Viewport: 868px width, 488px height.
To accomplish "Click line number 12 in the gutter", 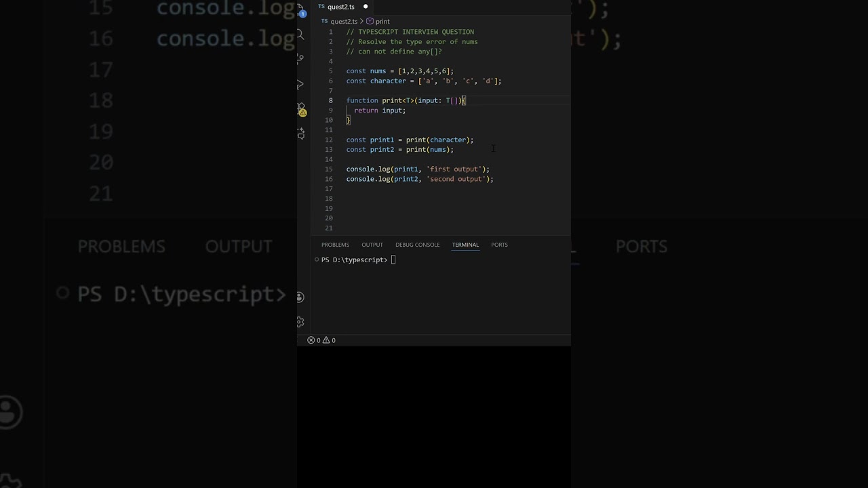I will (329, 140).
